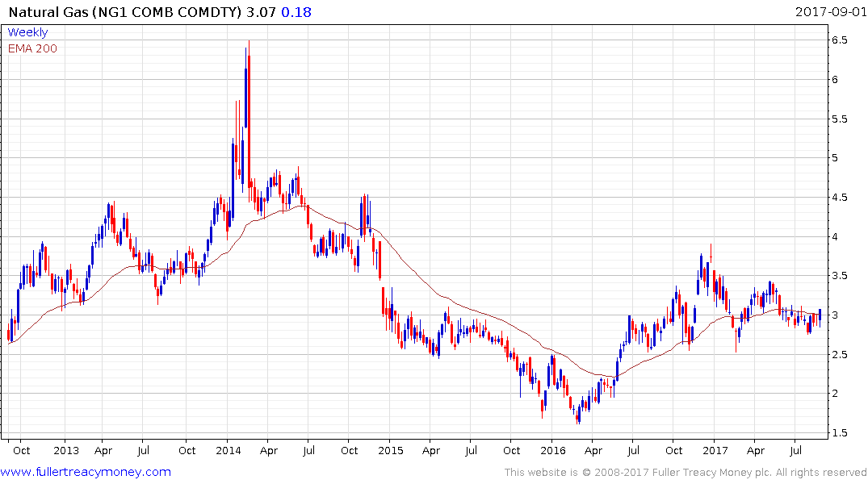868x484 pixels.
Task: Click the 2017 year marker on time axis
Action: [715, 450]
